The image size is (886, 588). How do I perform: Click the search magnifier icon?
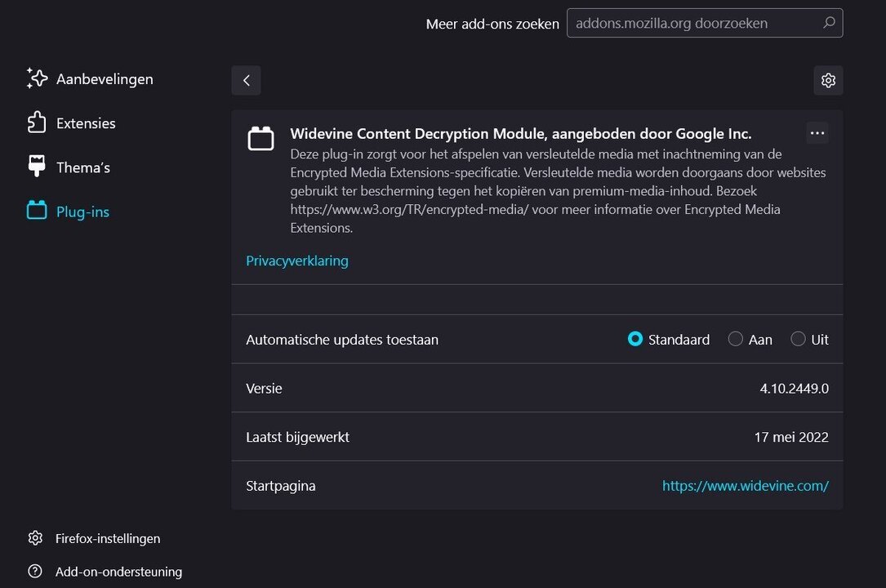[x=828, y=23]
